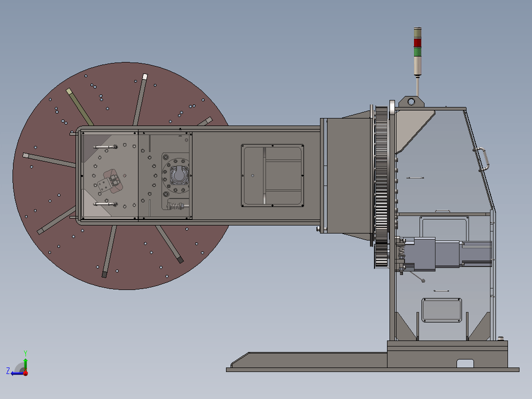Click the blue Z axis of the triad
This screenshot has width=532, height=399.
tap(16, 373)
